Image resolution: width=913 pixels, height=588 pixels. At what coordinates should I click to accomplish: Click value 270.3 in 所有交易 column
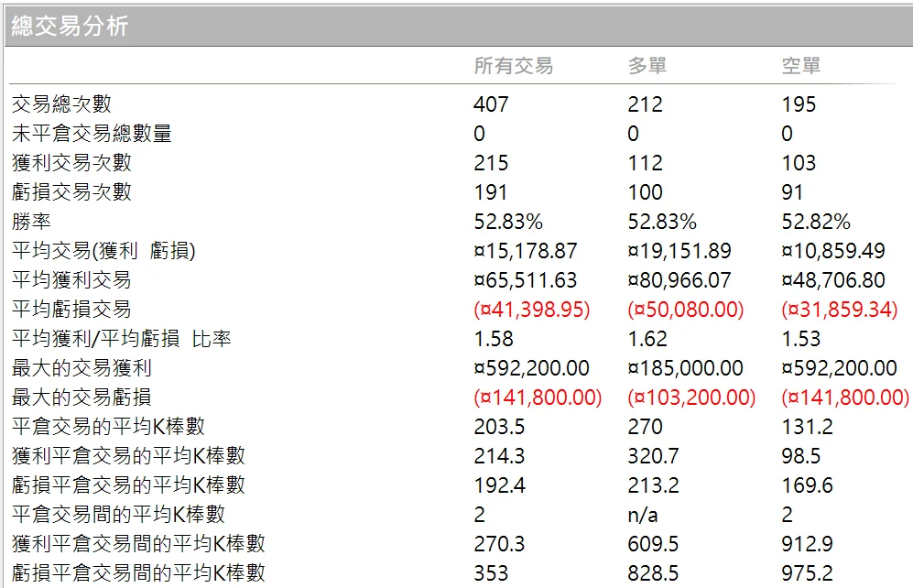point(499,544)
